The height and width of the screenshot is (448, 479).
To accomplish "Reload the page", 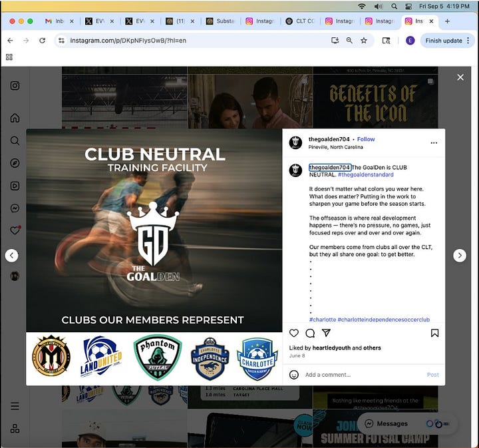I will pyautogui.click(x=42, y=41).
